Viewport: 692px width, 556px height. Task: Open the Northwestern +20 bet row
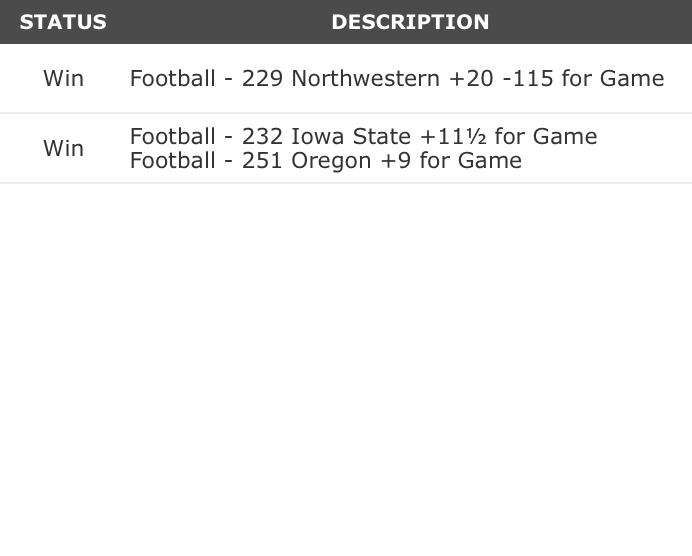click(396, 78)
